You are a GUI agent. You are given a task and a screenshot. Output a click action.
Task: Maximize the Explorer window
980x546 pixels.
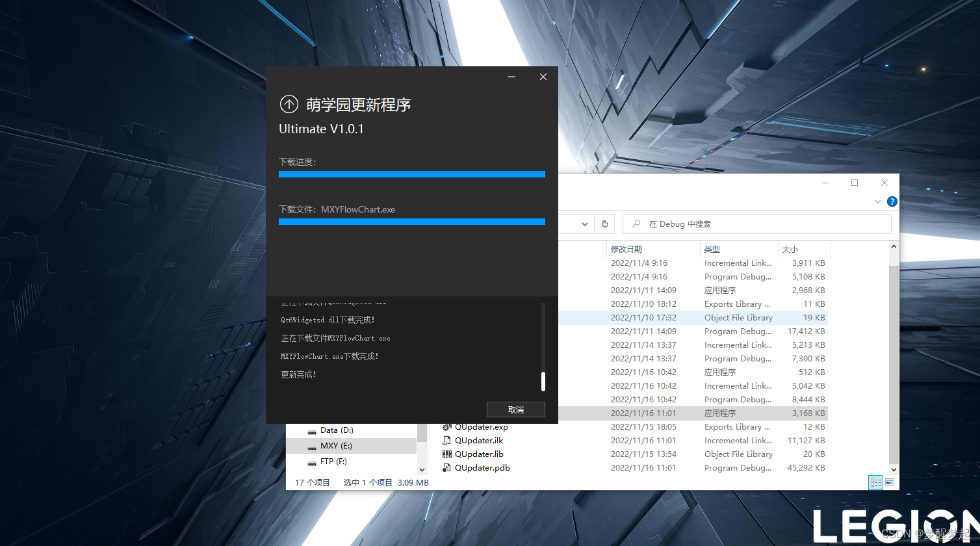(x=855, y=183)
